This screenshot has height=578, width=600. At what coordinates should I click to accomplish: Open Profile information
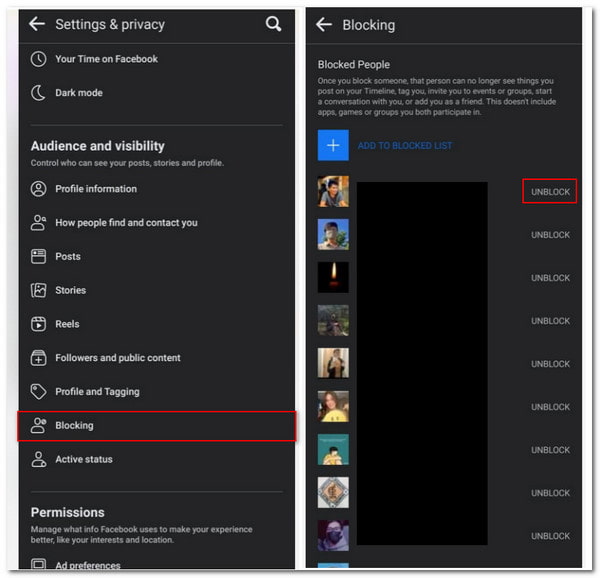pos(157,189)
